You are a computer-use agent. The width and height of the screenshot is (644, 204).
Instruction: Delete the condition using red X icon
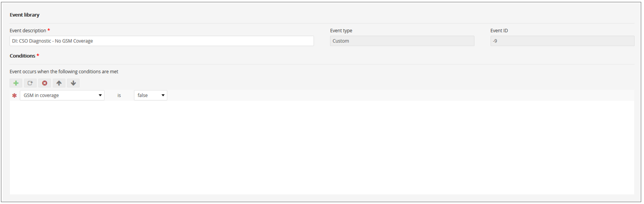(44, 83)
